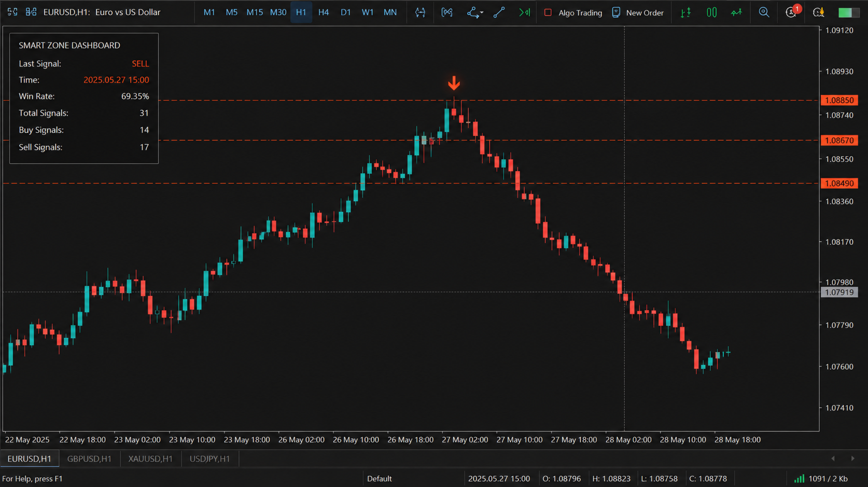This screenshot has height=487, width=868.
Task: Switch chart to M5 timeframe
Action: pyautogui.click(x=232, y=12)
